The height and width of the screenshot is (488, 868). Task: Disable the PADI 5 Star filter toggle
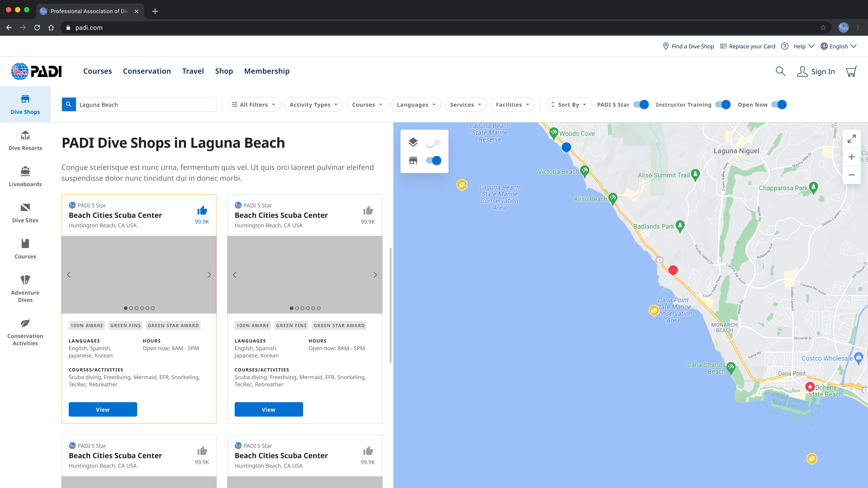point(641,105)
